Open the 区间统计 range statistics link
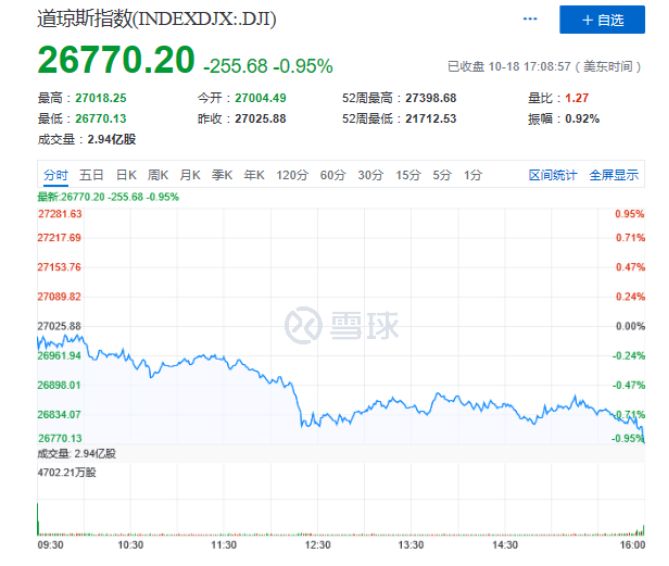This screenshot has height=566, width=669. click(x=553, y=175)
